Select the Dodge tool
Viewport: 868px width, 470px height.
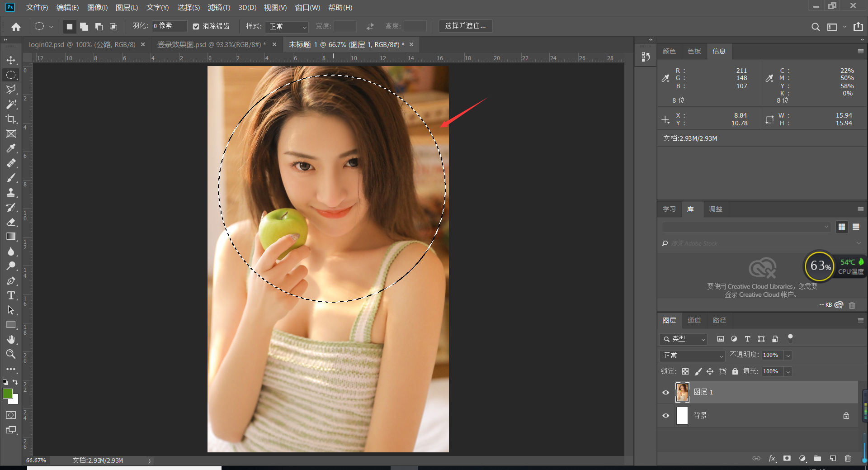[x=11, y=266]
